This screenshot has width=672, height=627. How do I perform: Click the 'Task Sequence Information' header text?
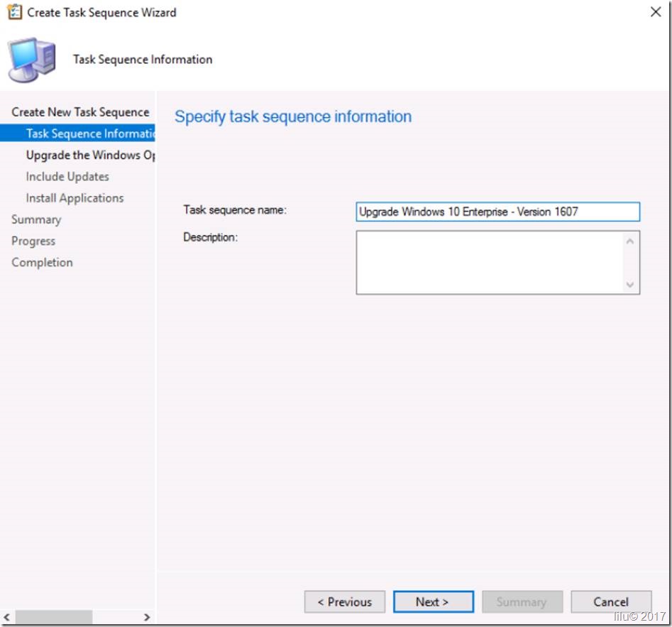143,59
